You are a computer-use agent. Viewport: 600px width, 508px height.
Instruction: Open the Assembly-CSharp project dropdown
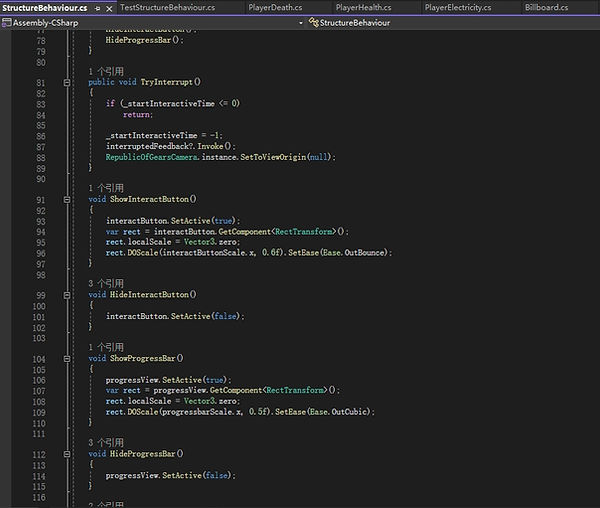pos(300,23)
